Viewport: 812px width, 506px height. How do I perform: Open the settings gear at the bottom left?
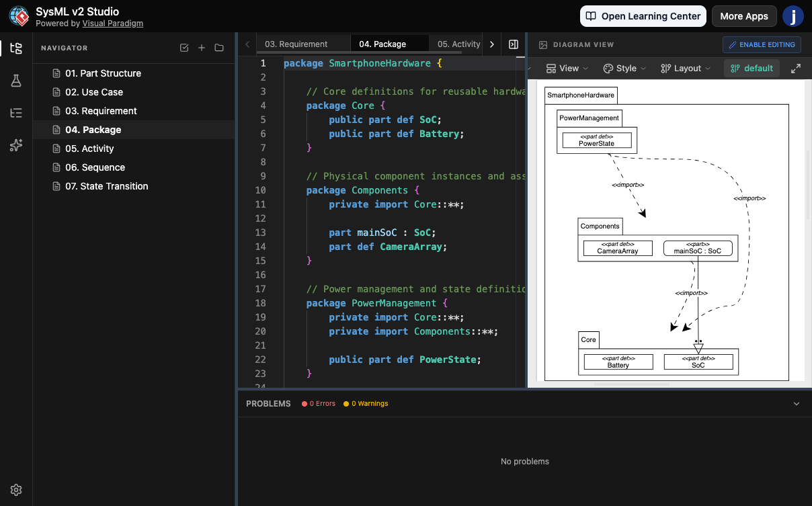click(16, 490)
